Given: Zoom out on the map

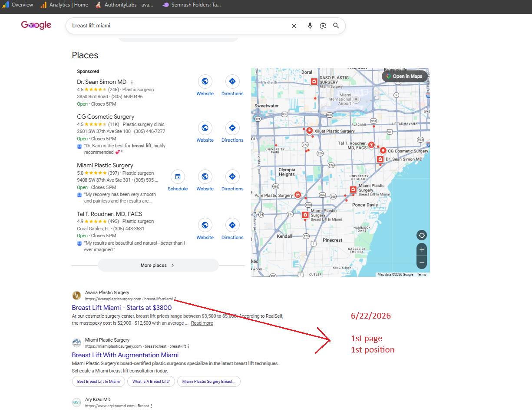Looking at the screenshot, I should click(x=421, y=263).
